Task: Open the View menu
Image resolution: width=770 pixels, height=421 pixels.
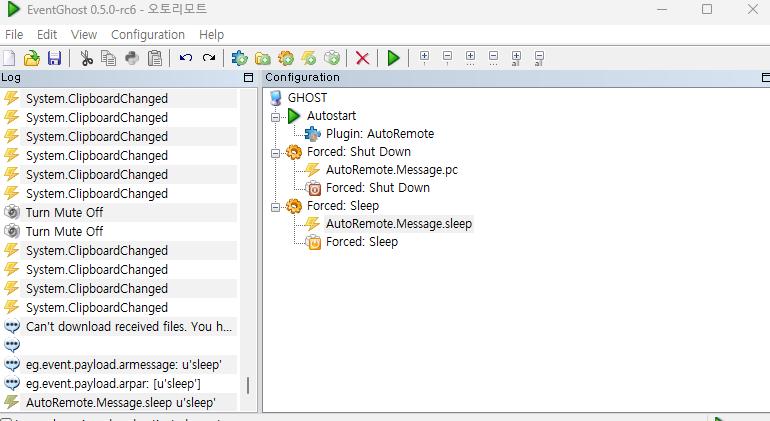Action: coord(84,34)
